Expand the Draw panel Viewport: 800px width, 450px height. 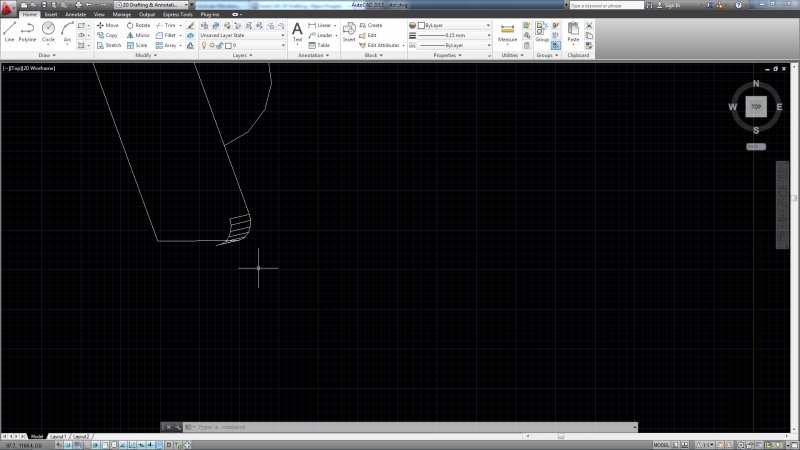(x=46, y=55)
